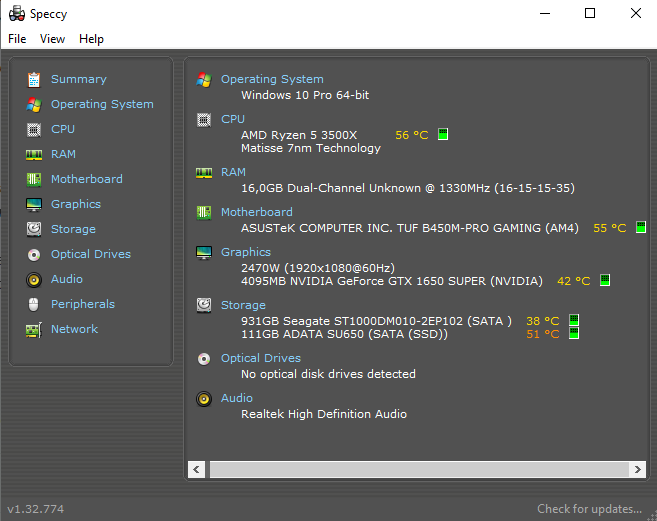Screen dimensions: 657x521
Task: Select the Storage hard drive sidebar icon
Action: tap(34, 229)
